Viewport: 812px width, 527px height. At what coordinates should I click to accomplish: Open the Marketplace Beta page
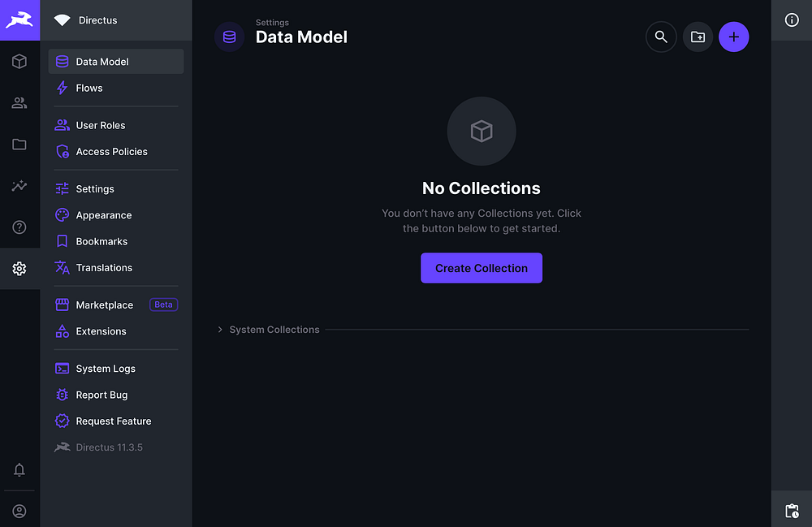(x=105, y=305)
